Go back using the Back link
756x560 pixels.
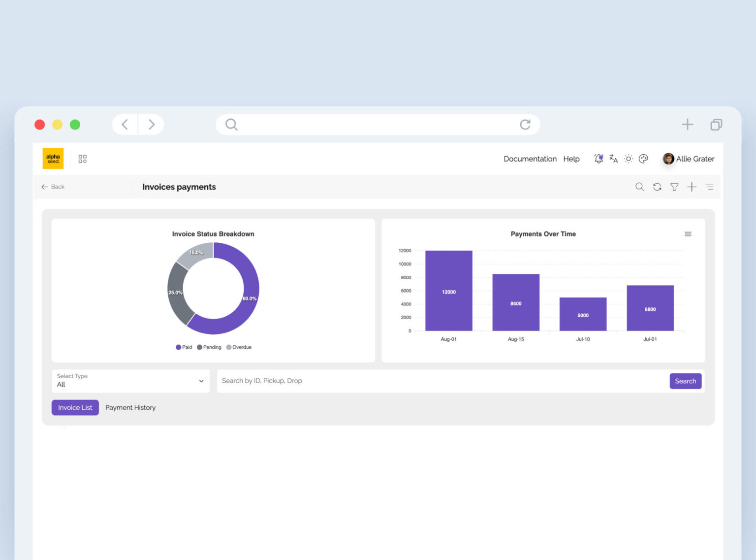coord(53,187)
